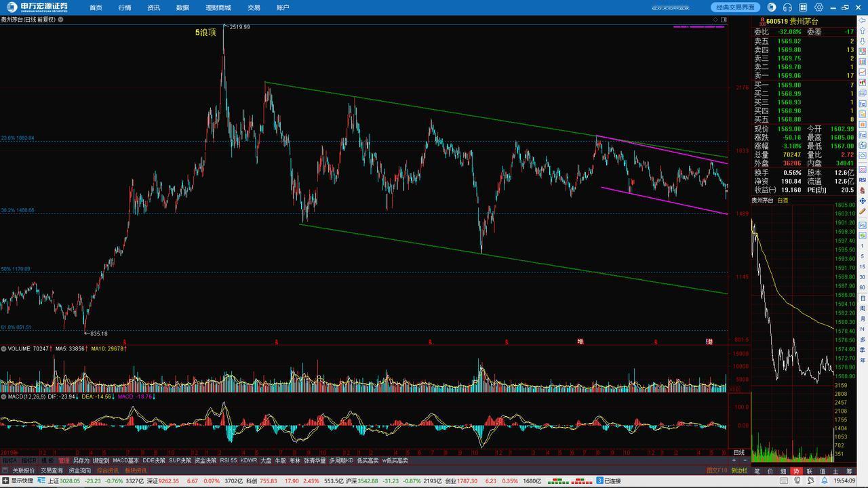
Task: Open settings gear icon in title bar
Action: (x=818, y=7)
